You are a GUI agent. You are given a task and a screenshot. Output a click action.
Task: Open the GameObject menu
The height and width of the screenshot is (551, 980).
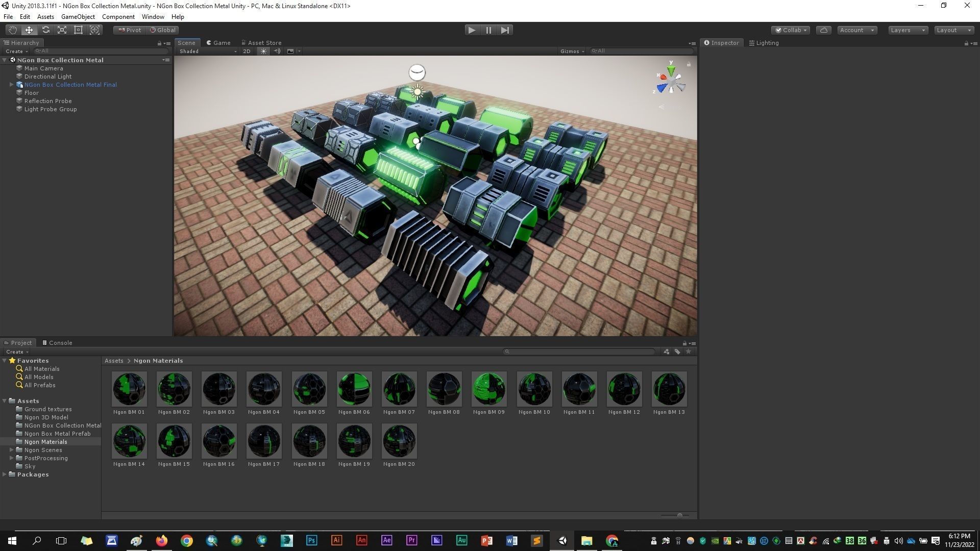78,17
